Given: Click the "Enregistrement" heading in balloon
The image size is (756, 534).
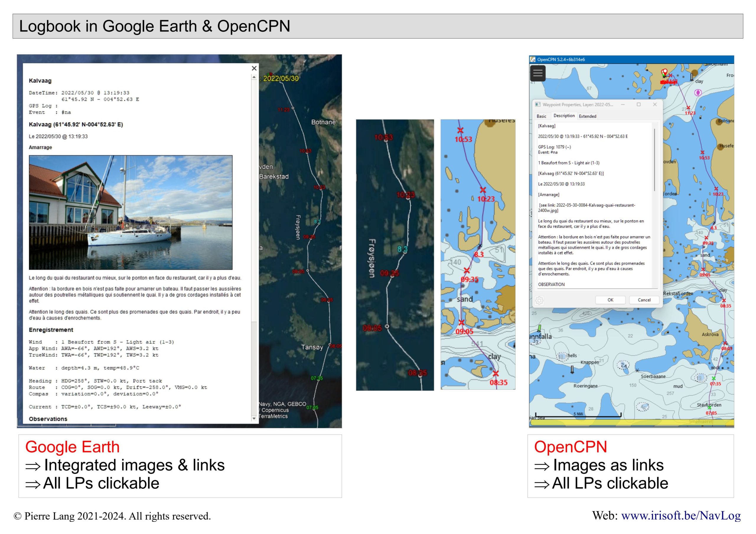Looking at the screenshot, I should click(51, 330).
